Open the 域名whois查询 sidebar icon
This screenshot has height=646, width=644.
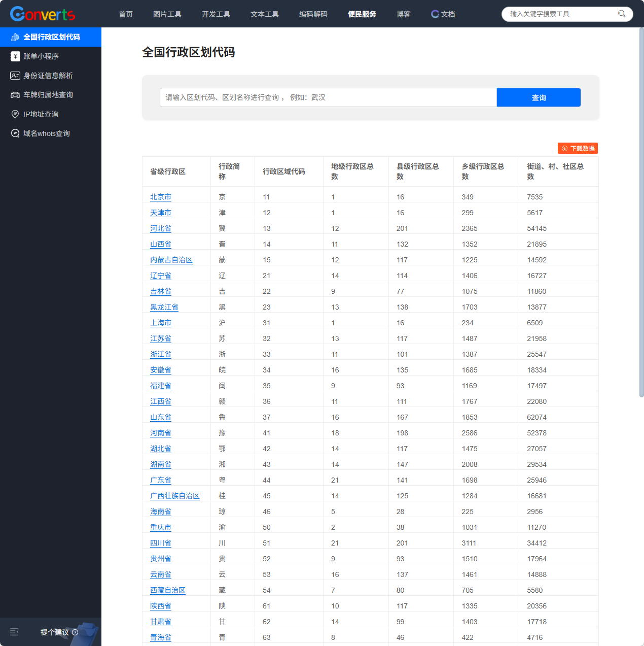tap(15, 133)
